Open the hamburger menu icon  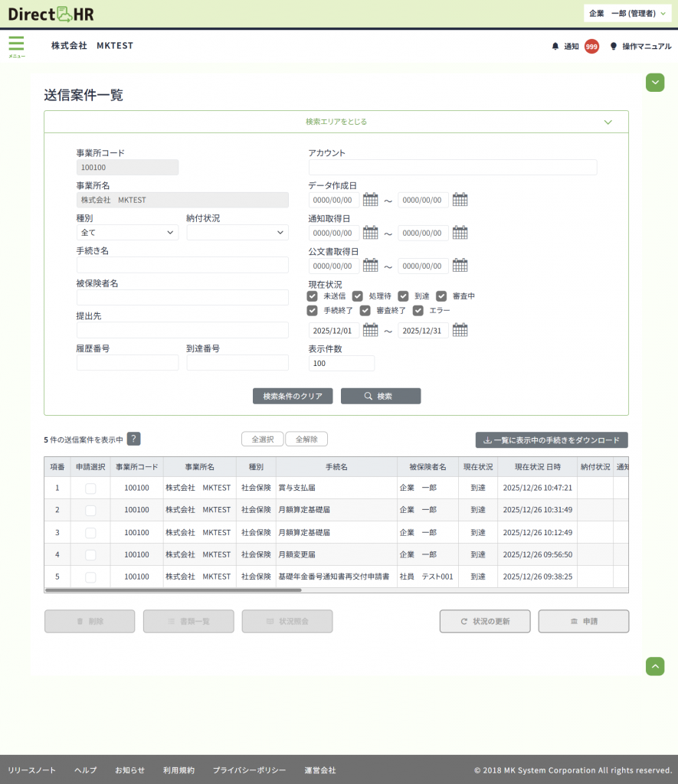click(x=16, y=45)
